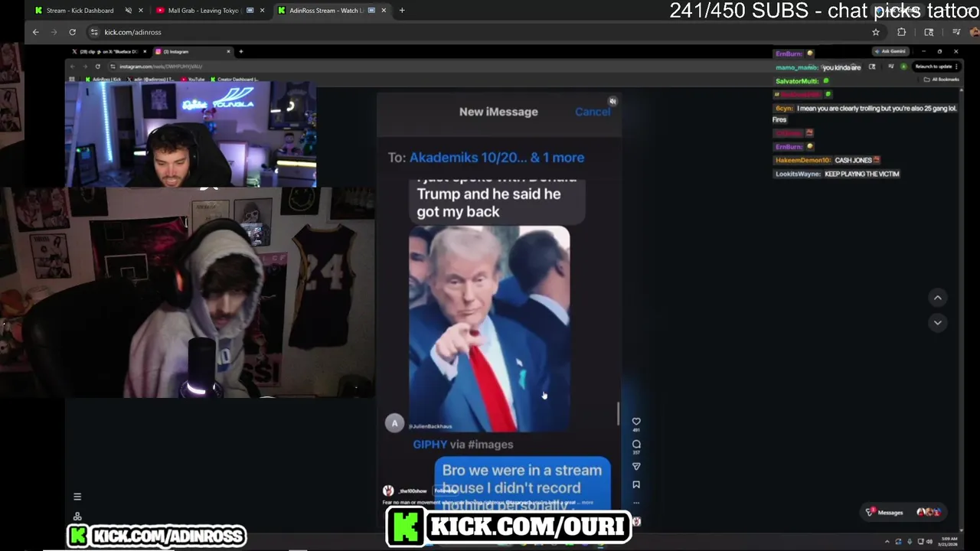Open Instagram sidebar hamburger menu
Viewport: 980px width, 551px height.
pyautogui.click(x=77, y=497)
